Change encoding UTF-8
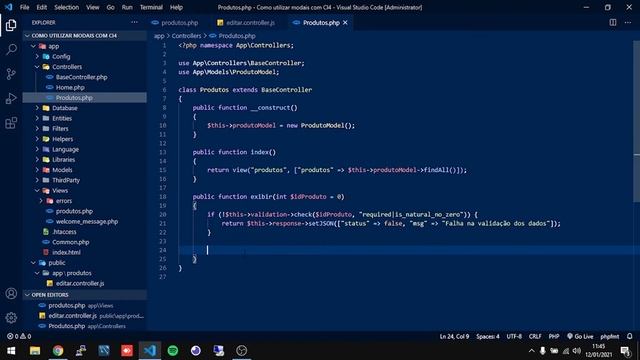Viewport: 640px width, 360px height. pyautogui.click(x=514, y=336)
